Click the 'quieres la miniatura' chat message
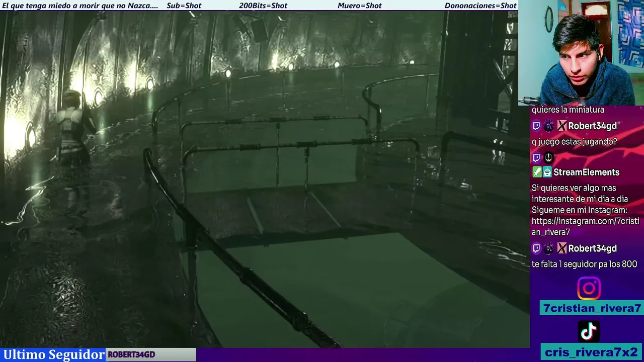Image resolution: width=644 pixels, height=362 pixels. pyautogui.click(x=568, y=110)
